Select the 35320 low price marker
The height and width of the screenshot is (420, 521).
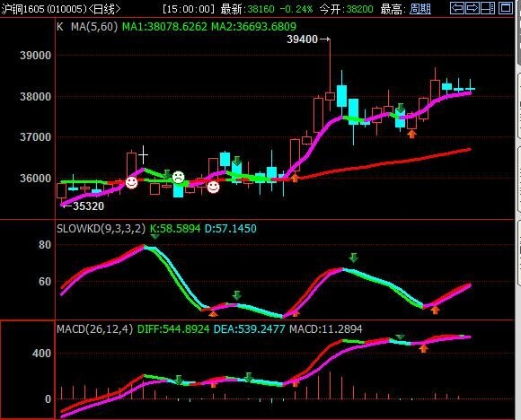click(x=88, y=206)
